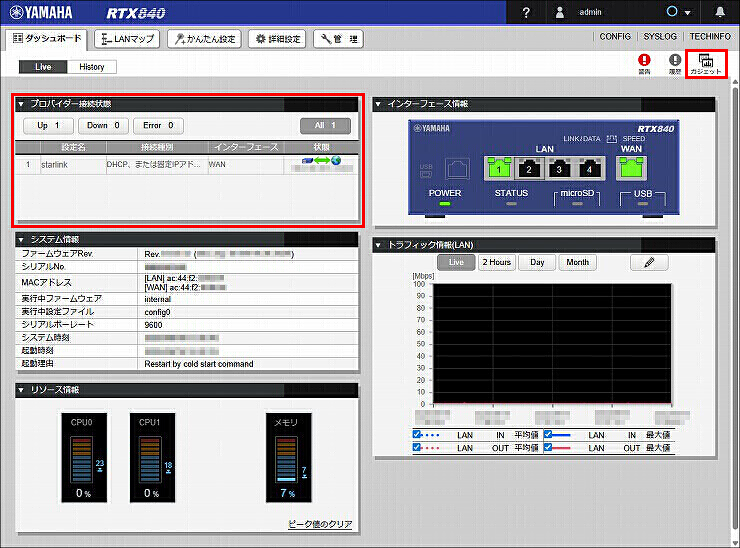Open the かんたん設定 tab

coord(203,38)
